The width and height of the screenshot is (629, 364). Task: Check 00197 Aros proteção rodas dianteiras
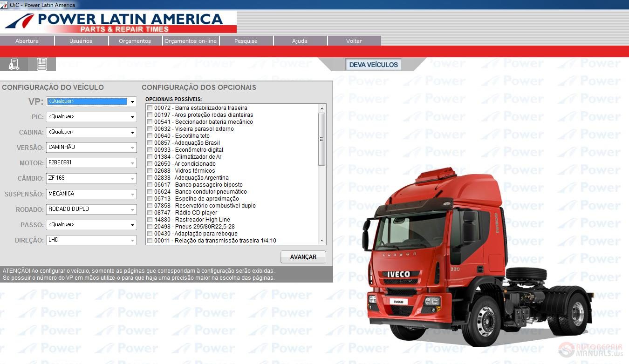150,115
